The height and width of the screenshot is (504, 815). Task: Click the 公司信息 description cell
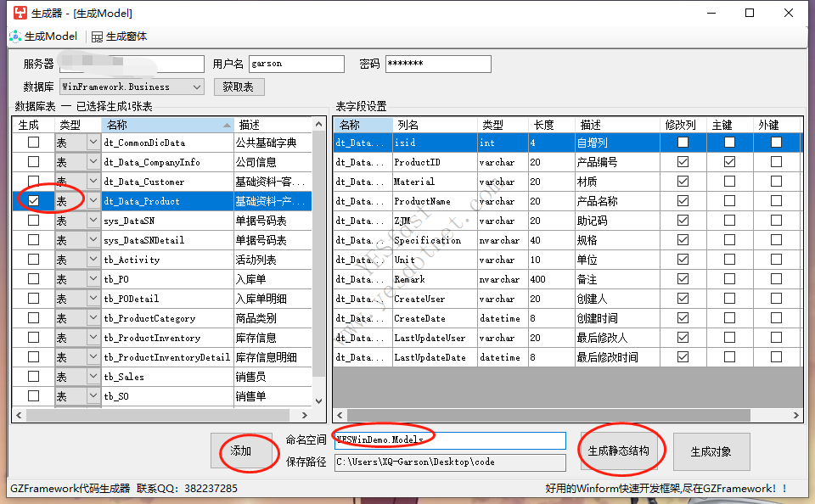pos(273,162)
